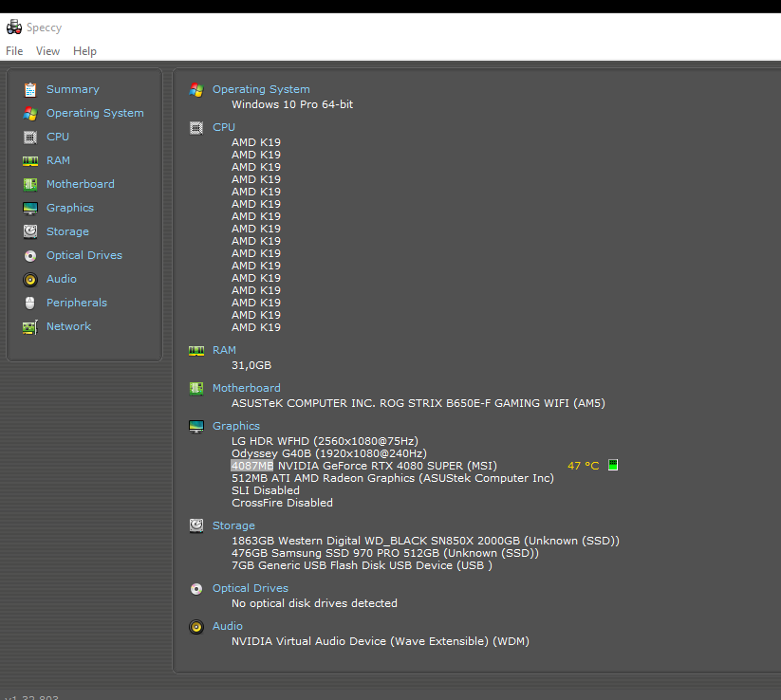Click the 47 °C GPU temperature value
The width and height of the screenshot is (781, 700).
(x=584, y=466)
